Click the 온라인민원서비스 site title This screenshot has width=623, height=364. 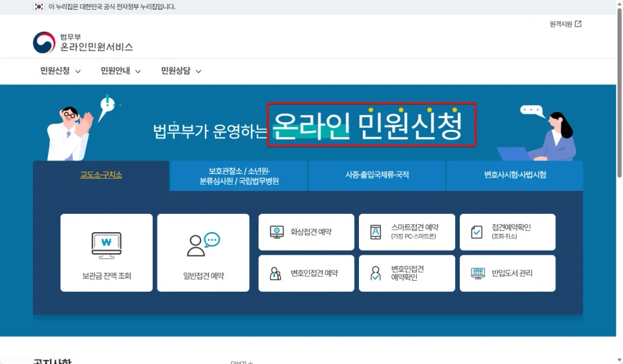97,47
